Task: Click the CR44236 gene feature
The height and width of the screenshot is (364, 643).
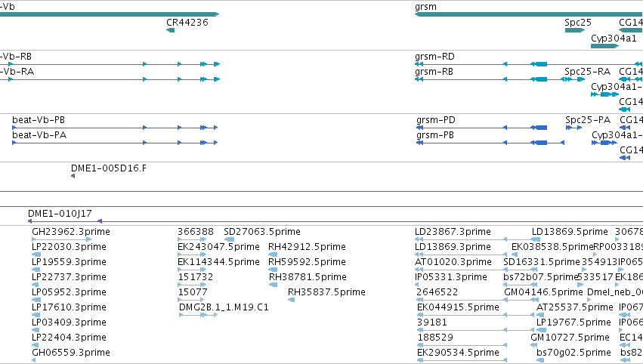Action: point(171,30)
